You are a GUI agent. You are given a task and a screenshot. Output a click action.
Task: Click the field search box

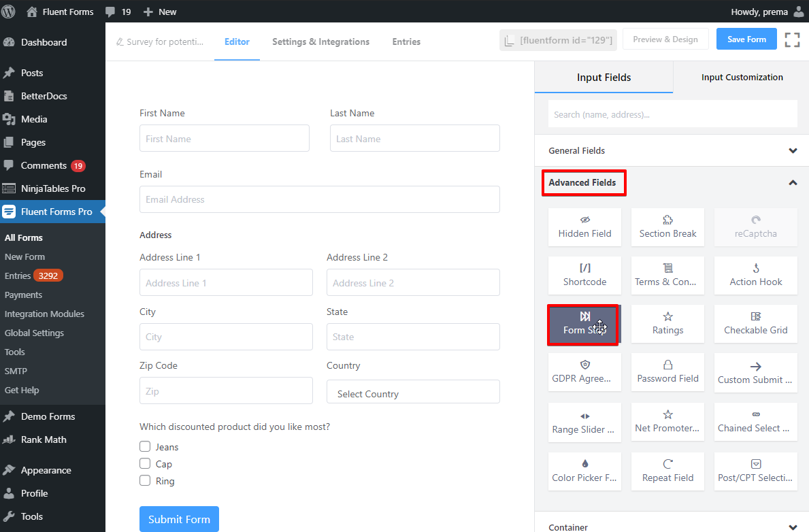pyautogui.click(x=673, y=114)
